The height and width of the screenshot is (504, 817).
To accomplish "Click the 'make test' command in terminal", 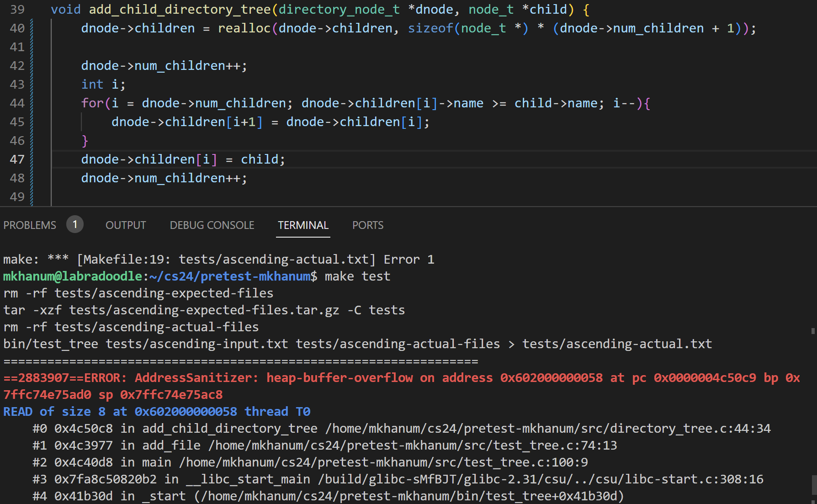I will (357, 276).
